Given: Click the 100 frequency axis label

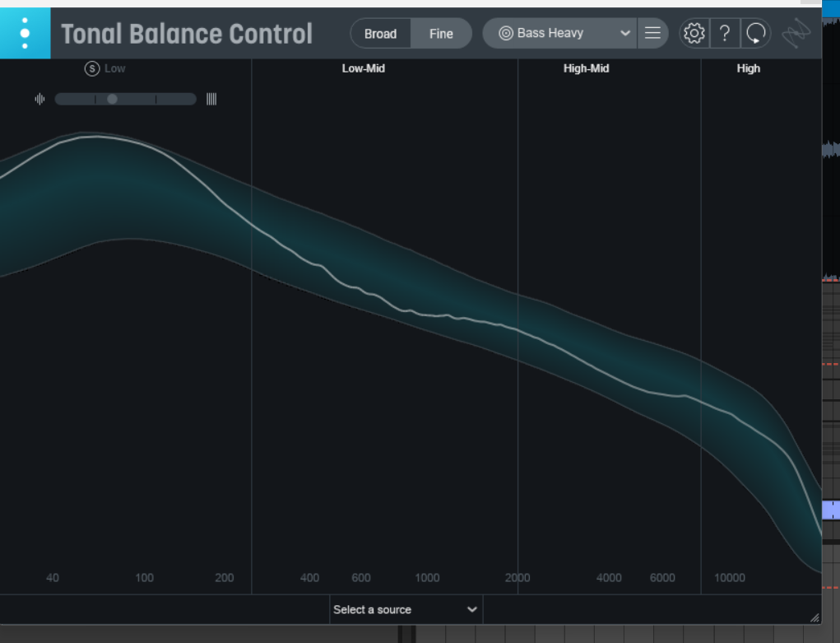Looking at the screenshot, I should click(x=144, y=578).
